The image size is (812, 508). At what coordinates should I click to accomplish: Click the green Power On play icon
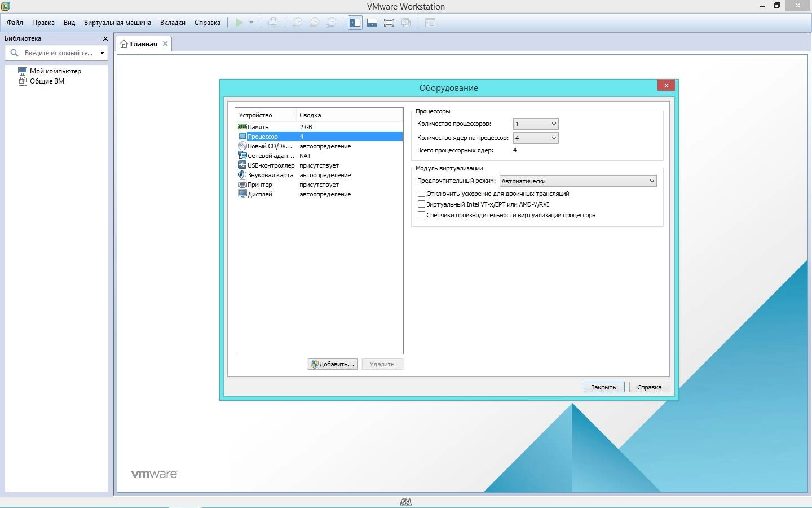coord(239,23)
